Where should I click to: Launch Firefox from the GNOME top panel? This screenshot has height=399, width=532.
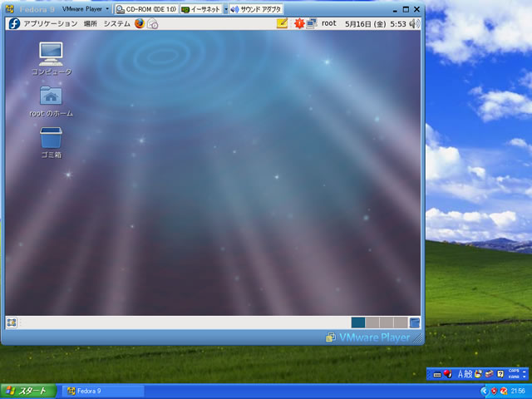coord(139,23)
